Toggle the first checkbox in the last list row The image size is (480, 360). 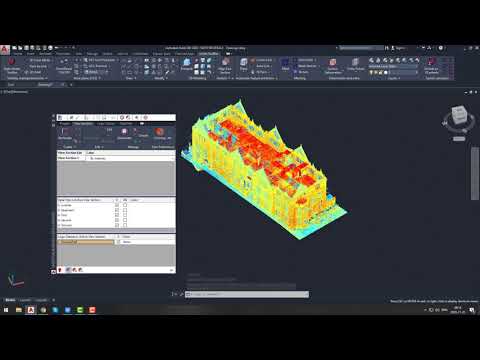[117, 225]
